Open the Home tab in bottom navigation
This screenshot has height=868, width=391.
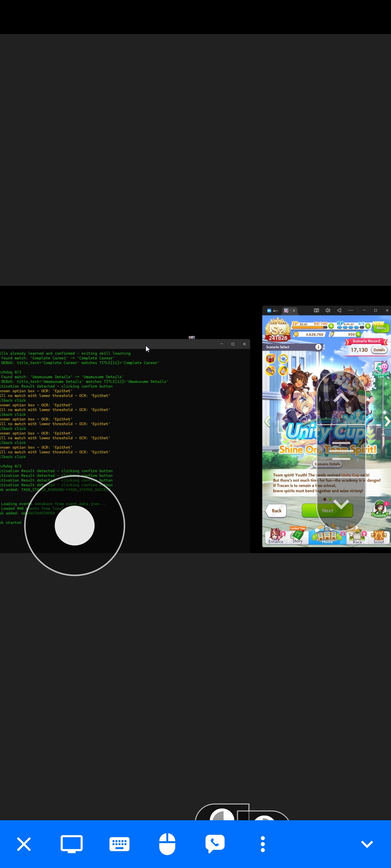coord(327,536)
